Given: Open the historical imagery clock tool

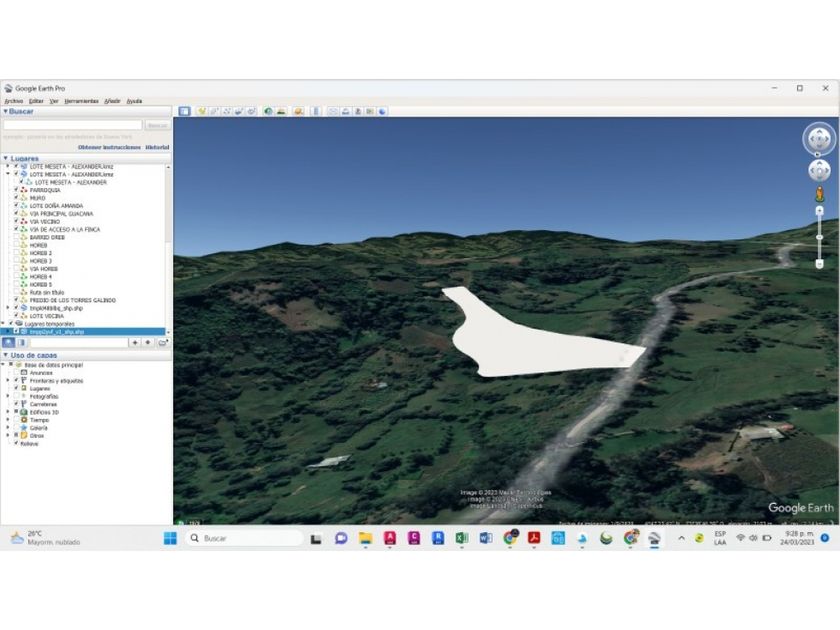Looking at the screenshot, I should [x=269, y=111].
